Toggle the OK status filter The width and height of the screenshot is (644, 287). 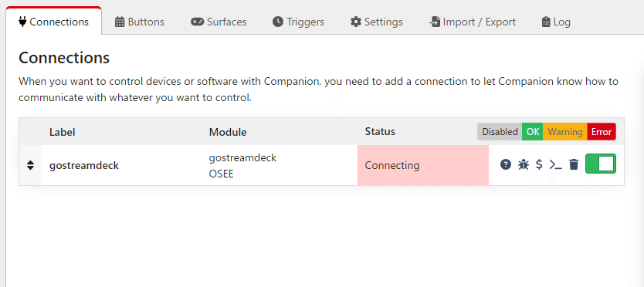pos(533,132)
